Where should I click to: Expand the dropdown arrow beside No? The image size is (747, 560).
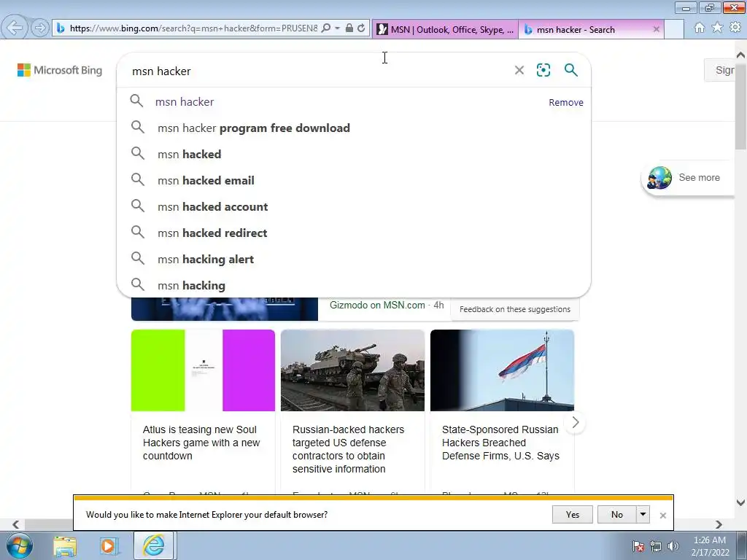643,514
